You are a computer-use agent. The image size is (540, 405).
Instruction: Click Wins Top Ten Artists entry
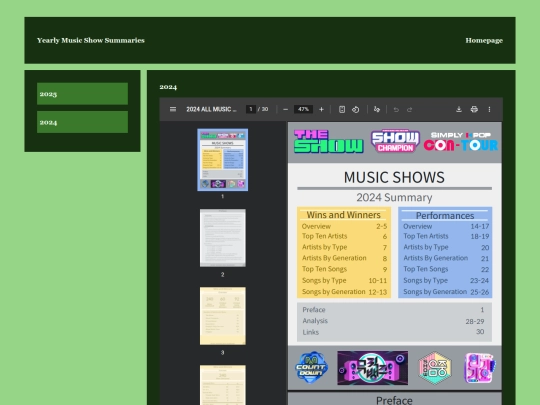344,236
